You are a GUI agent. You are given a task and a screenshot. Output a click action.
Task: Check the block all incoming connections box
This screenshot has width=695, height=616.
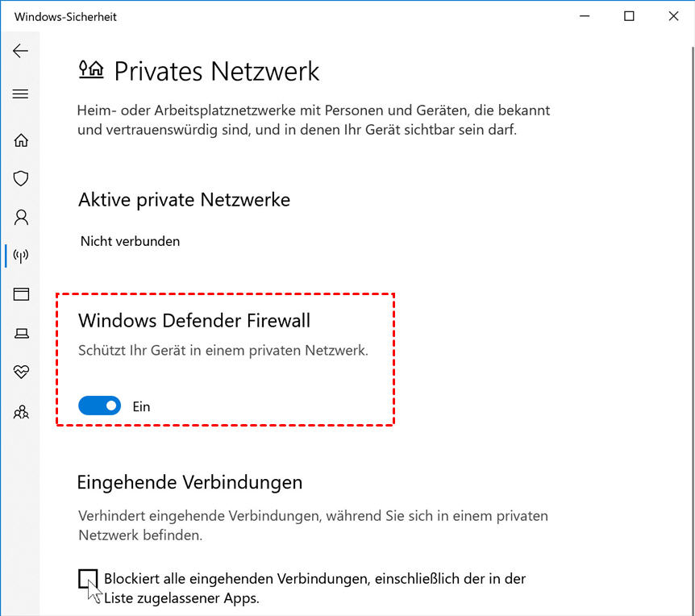[88, 579]
